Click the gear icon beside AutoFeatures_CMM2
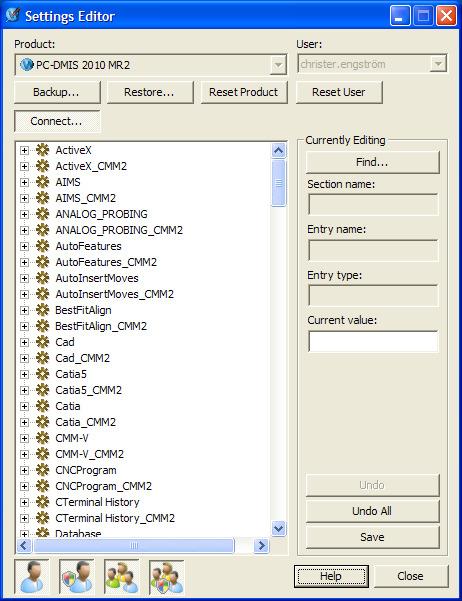 point(43,262)
